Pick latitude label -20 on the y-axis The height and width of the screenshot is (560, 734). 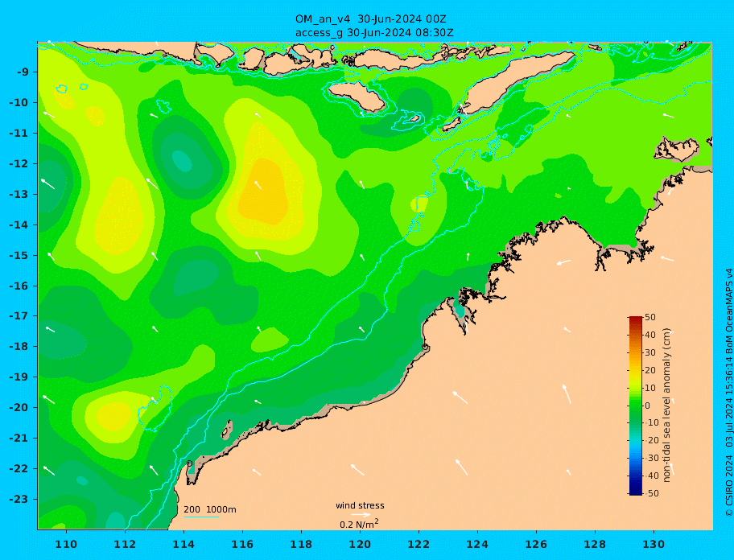[19, 407]
